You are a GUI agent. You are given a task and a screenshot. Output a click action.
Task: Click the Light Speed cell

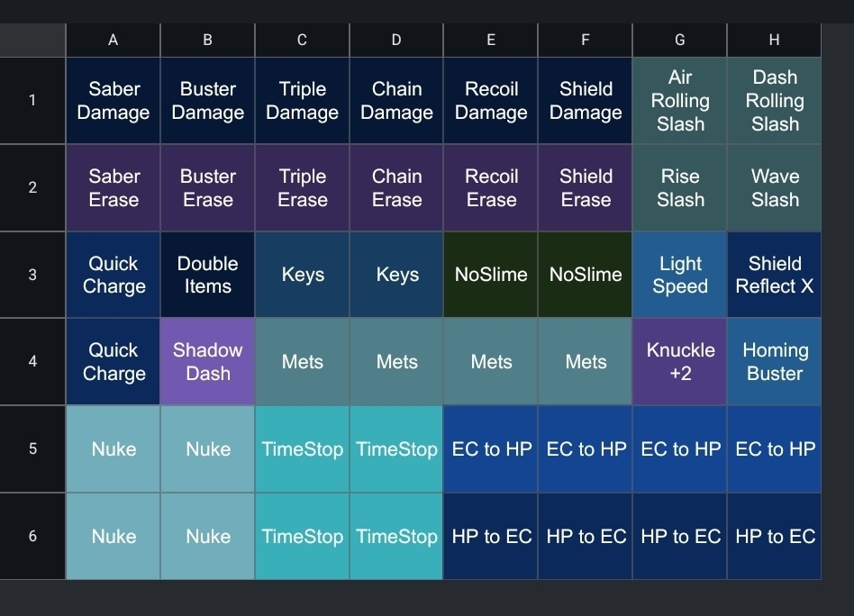pos(680,275)
